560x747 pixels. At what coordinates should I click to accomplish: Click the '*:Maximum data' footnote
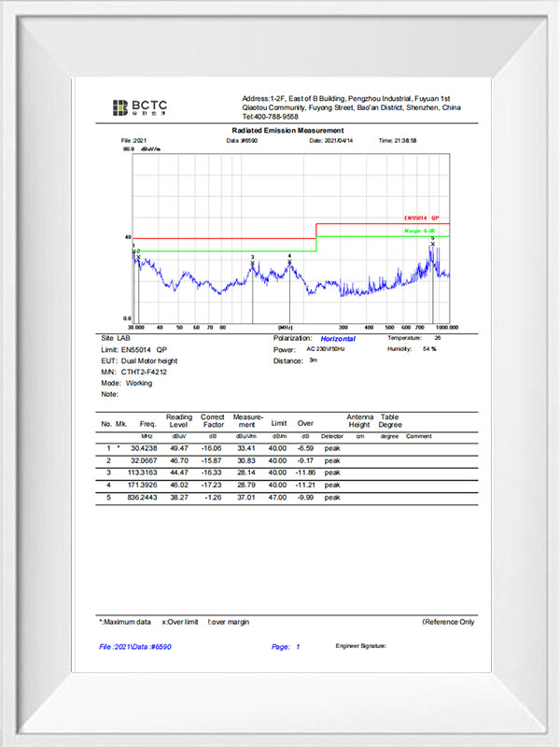click(x=125, y=622)
